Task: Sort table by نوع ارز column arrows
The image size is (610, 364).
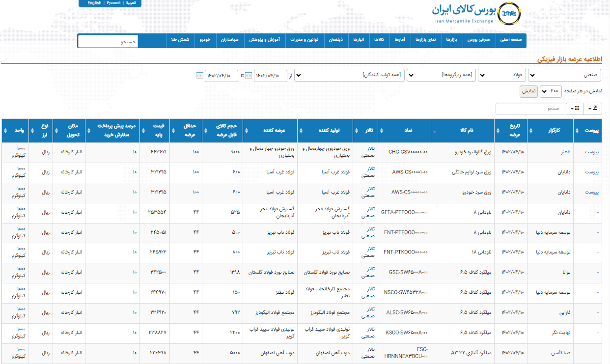Action: point(33,131)
